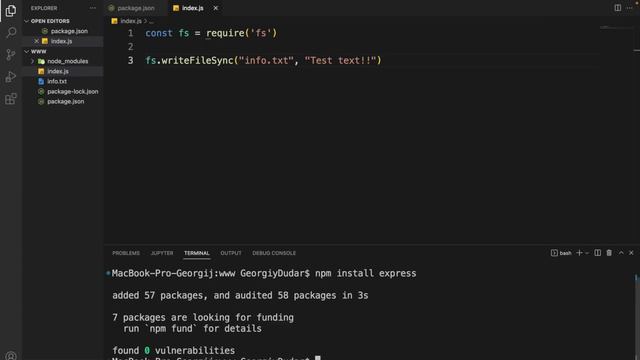Viewport: 640px width, 360px height.
Task: Open editor more actions menu
Action: pyautogui.click(x=629, y=8)
